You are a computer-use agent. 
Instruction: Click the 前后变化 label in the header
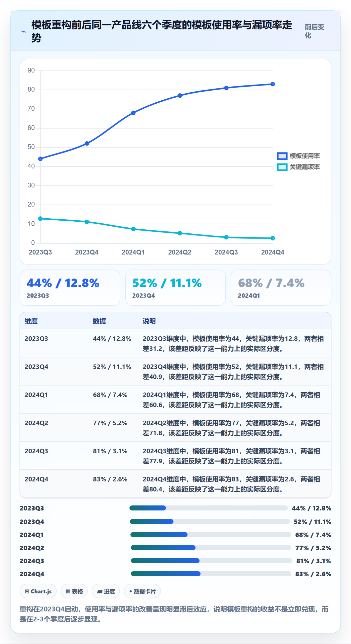pos(314,31)
